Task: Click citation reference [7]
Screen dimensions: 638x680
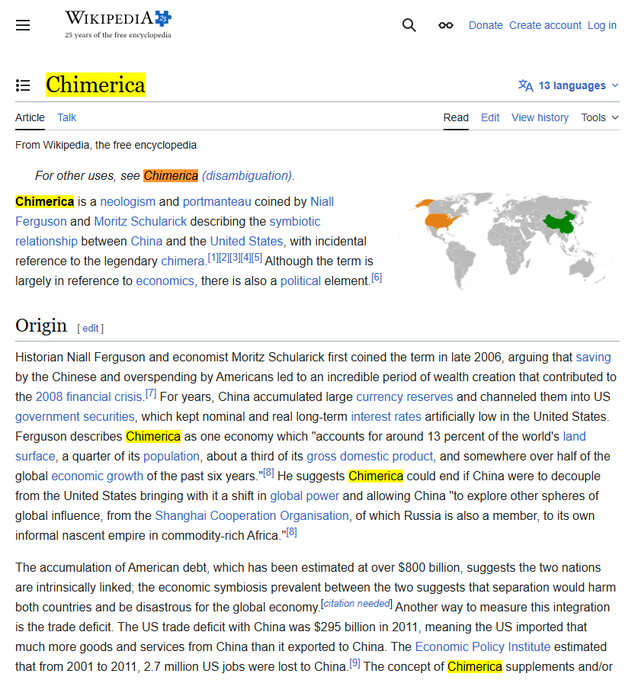Action: [x=151, y=393]
